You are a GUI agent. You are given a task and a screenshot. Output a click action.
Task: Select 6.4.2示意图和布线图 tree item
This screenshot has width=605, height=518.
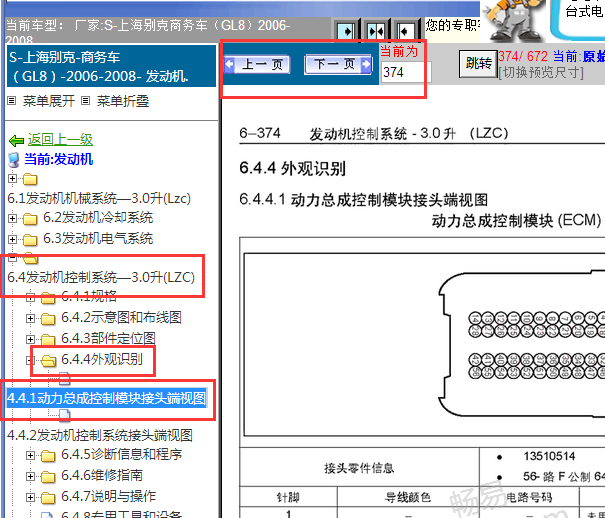click(121, 317)
